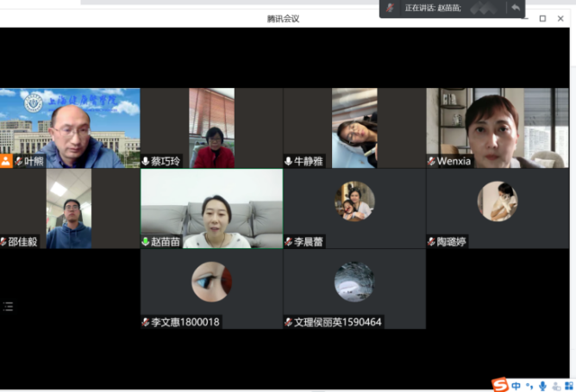Screen dimensions: 576x392
Task: Toggle muted microphone in floating speaker bar
Action: pos(391,8)
